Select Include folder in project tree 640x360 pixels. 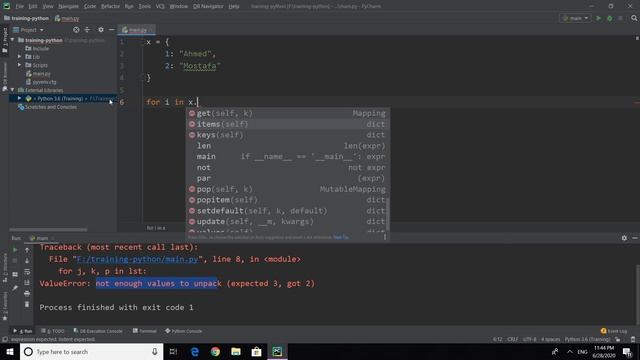point(37,49)
